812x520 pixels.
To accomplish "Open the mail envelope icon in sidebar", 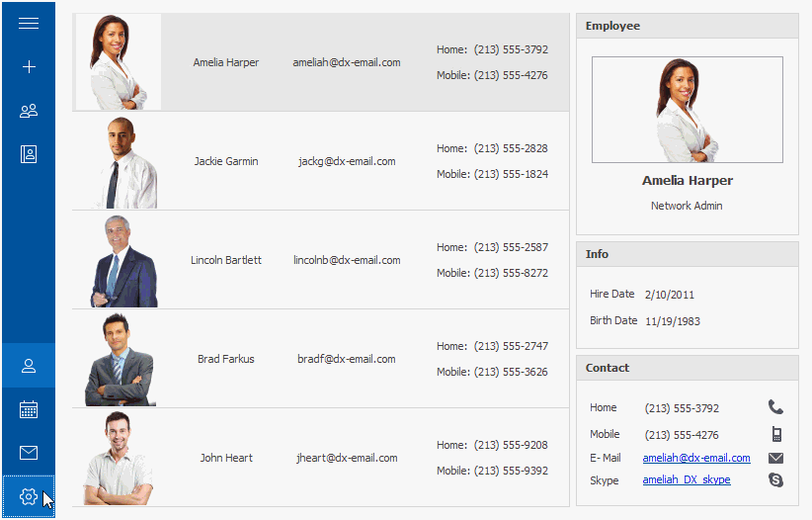I will 29,453.
